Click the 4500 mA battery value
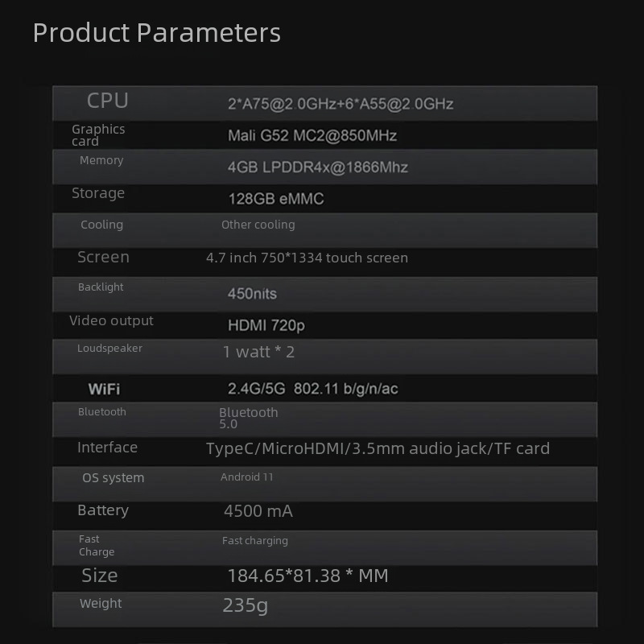The image size is (644, 644). click(258, 511)
